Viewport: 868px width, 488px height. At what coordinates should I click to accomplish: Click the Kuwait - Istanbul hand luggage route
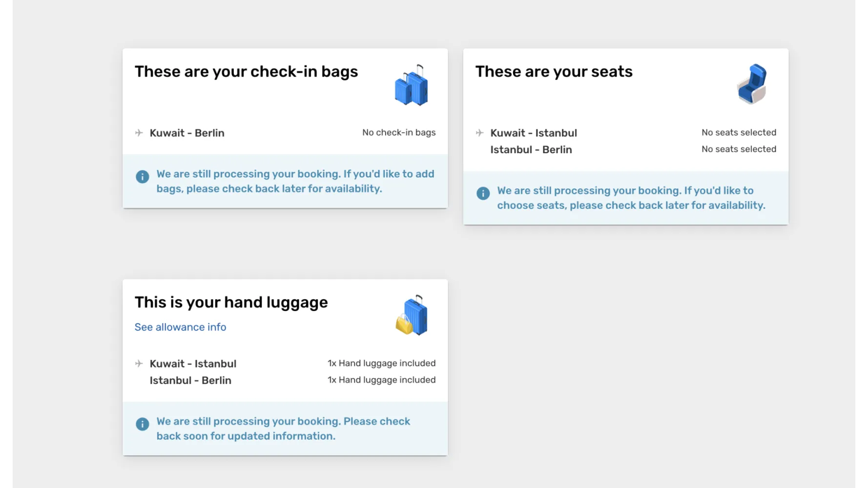pyautogui.click(x=193, y=364)
